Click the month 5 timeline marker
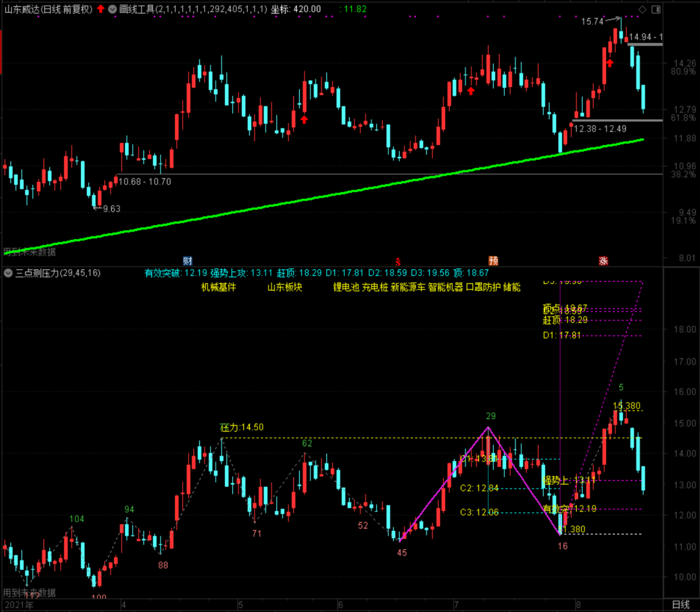The image size is (700, 612). pyautogui.click(x=240, y=606)
